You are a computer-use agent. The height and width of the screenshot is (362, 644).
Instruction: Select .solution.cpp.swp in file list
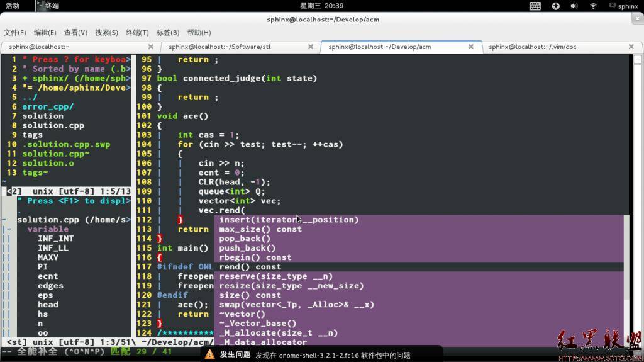(x=66, y=144)
